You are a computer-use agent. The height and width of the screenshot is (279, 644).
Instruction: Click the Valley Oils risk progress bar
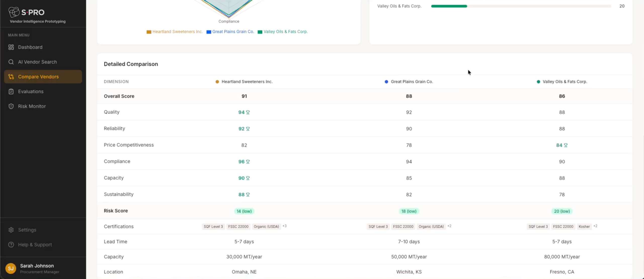tap(521, 6)
